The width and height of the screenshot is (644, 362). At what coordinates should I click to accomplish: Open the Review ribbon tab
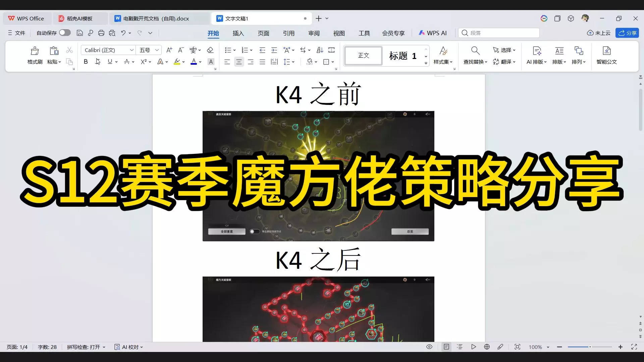pyautogui.click(x=314, y=33)
